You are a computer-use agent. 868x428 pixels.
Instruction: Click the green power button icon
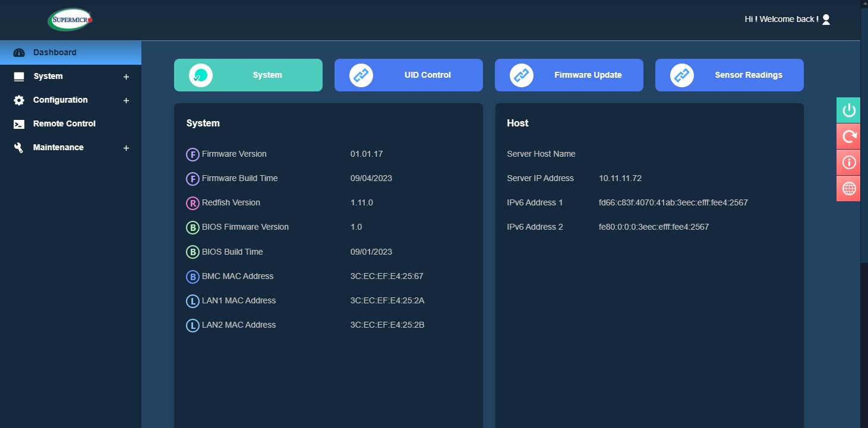pos(848,110)
